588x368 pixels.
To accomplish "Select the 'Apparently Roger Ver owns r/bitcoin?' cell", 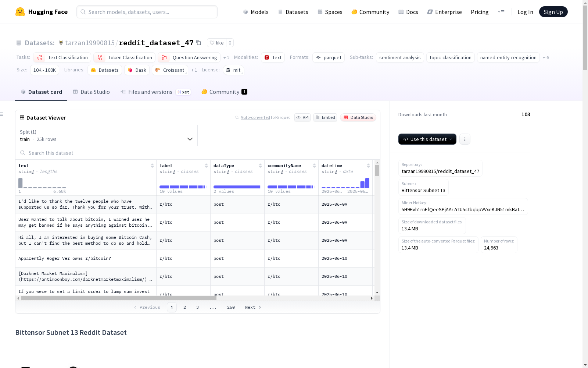I will pyautogui.click(x=86, y=258).
